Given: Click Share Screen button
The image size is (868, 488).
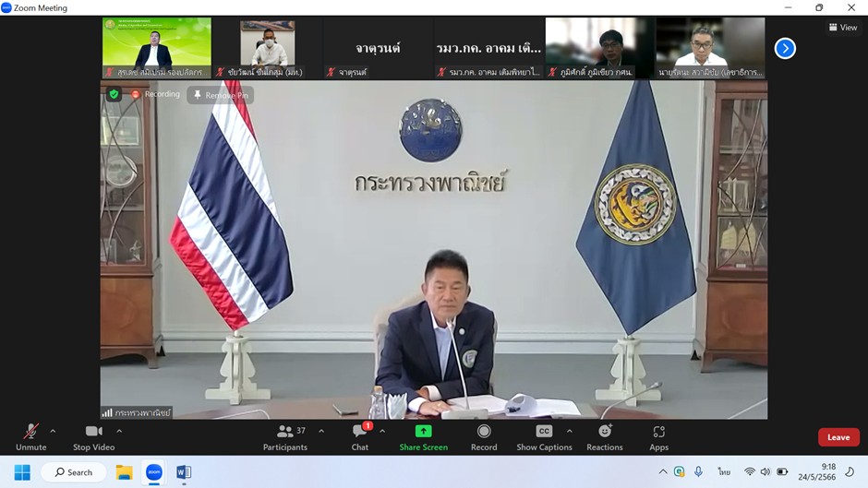Looking at the screenshot, I should coord(424,437).
